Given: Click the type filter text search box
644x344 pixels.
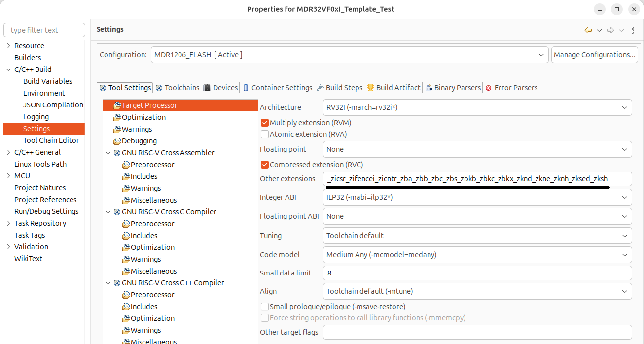Looking at the screenshot, I should (x=44, y=30).
